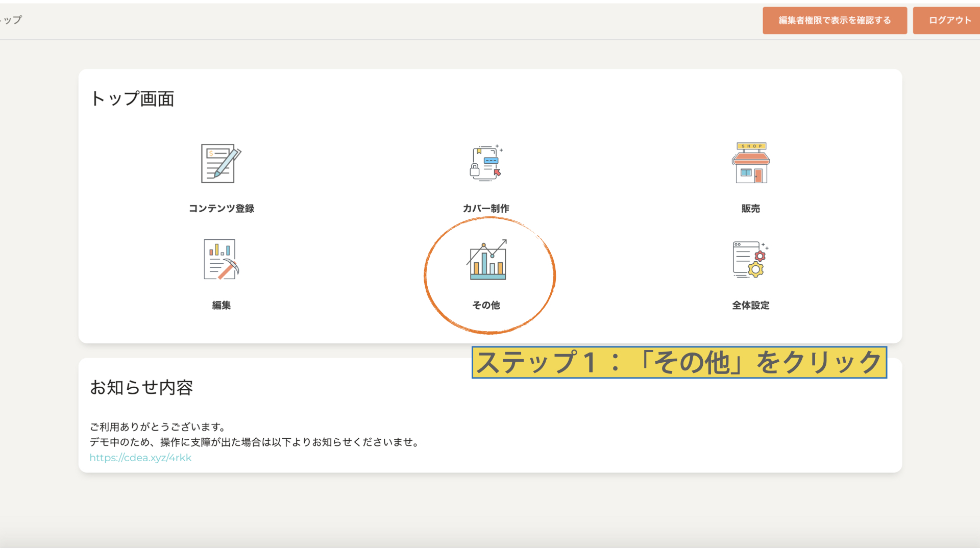The width and height of the screenshot is (980, 551).
Task: Click the その他 label text
Action: (x=486, y=305)
